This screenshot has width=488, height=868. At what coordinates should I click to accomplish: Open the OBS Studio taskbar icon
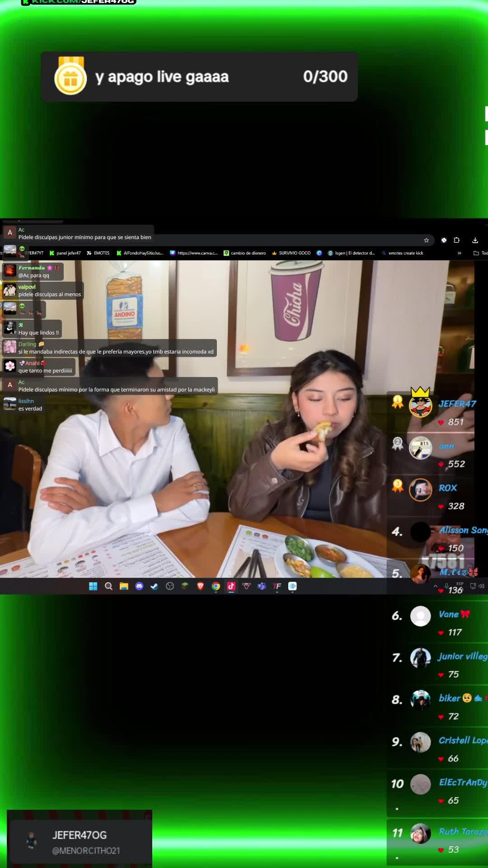tap(170, 586)
